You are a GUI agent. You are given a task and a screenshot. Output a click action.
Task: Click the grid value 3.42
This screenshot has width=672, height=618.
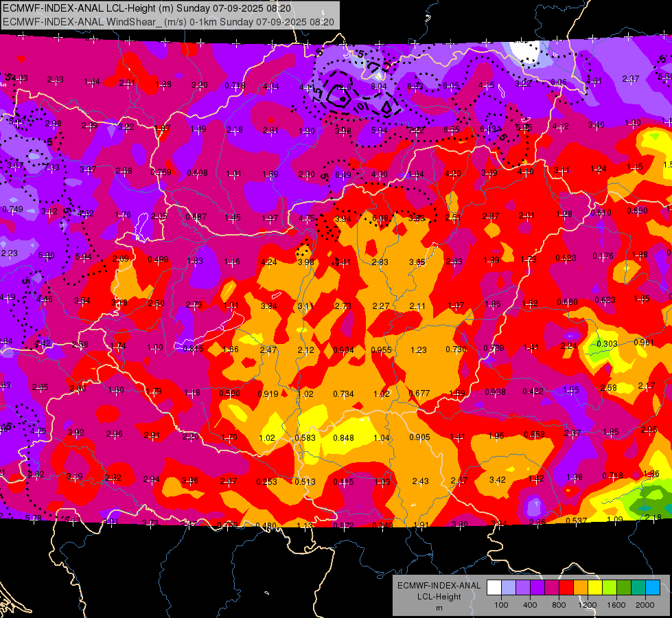pos(498,479)
